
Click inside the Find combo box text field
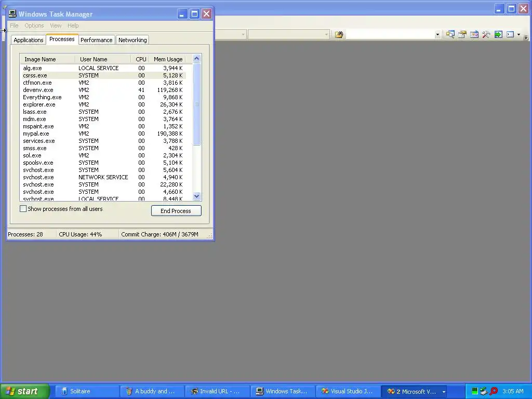390,34
